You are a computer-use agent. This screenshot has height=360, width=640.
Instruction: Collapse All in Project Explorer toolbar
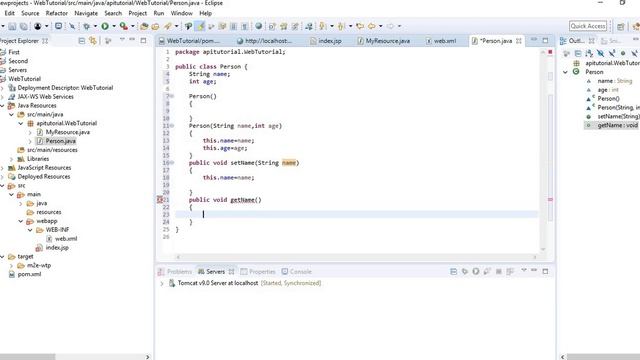pyautogui.click(x=82, y=41)
